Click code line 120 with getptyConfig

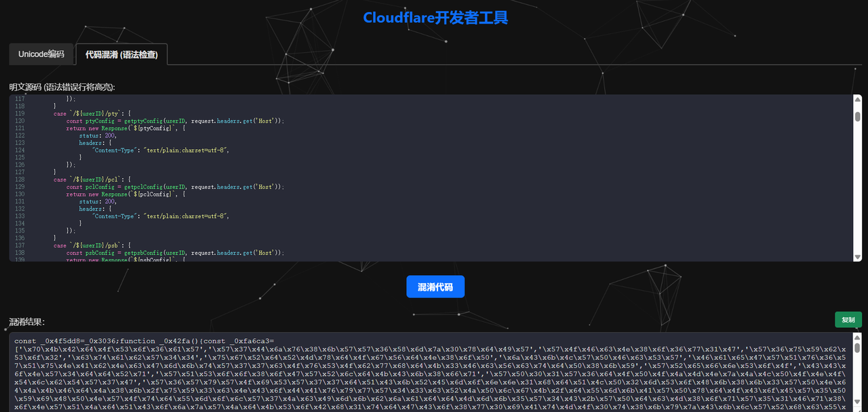(175, 121)
